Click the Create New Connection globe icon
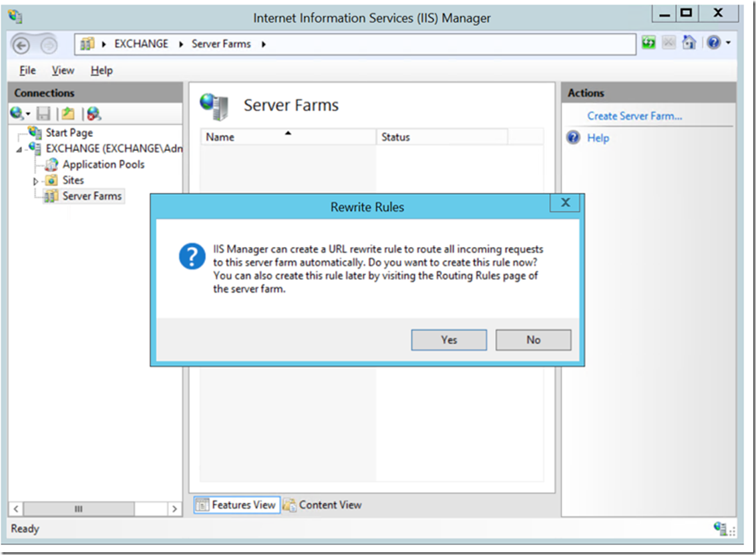 17,114
